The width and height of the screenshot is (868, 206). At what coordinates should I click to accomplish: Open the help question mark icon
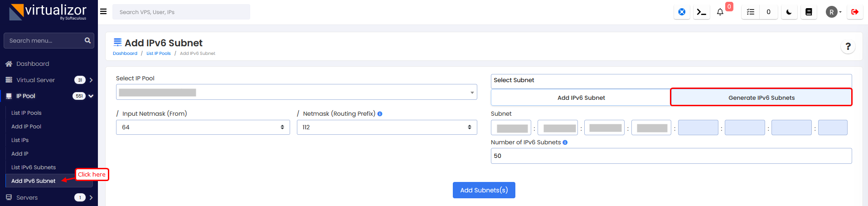(x=848, y=46)
